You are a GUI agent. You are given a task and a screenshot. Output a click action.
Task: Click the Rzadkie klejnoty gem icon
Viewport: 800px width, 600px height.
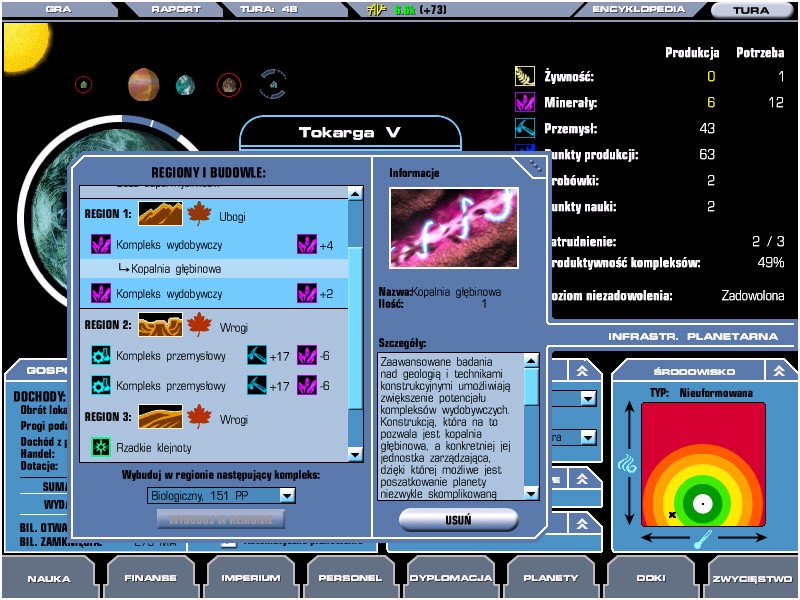pos(100,446)
